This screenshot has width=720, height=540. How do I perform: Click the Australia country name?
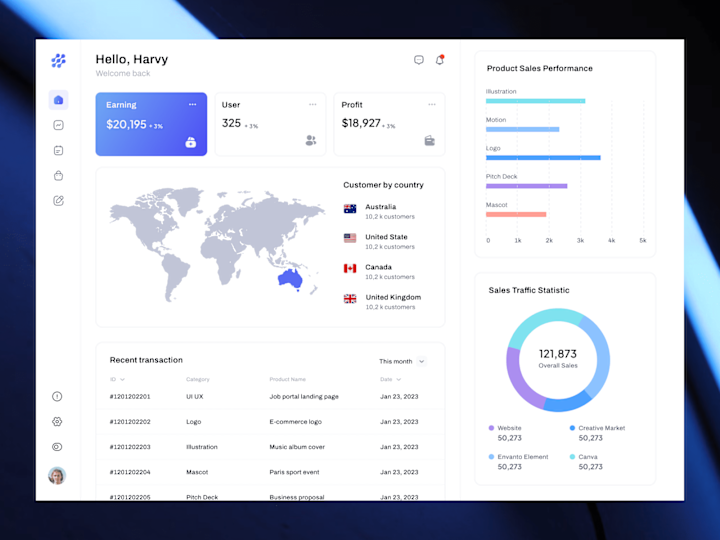point(381,207)
